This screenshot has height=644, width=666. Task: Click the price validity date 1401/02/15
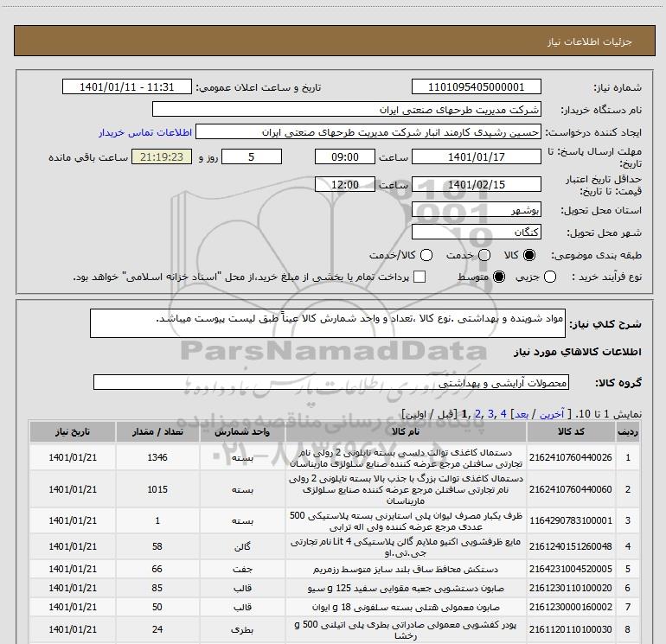point(476,184)
